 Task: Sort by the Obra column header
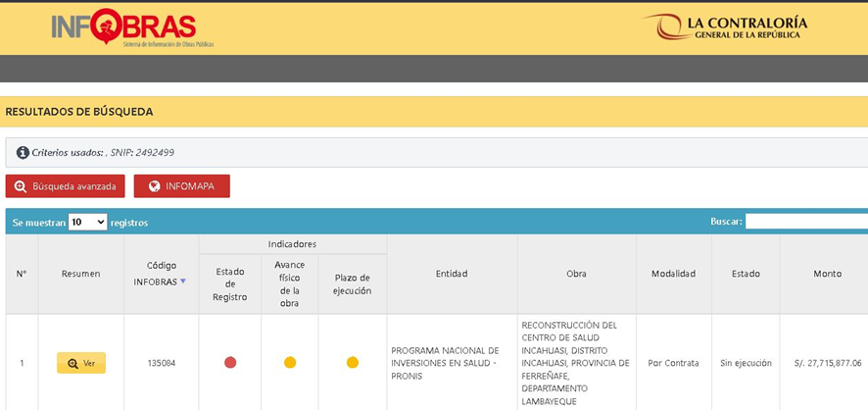click(x=577, y=274)
